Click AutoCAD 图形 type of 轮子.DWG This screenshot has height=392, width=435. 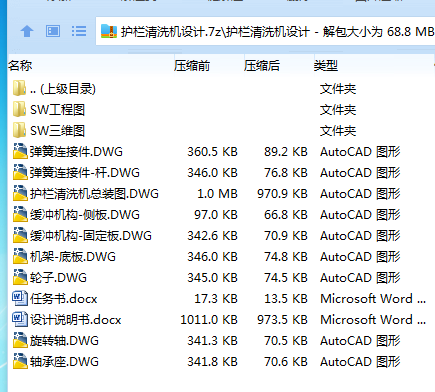[x=360, y=278]
